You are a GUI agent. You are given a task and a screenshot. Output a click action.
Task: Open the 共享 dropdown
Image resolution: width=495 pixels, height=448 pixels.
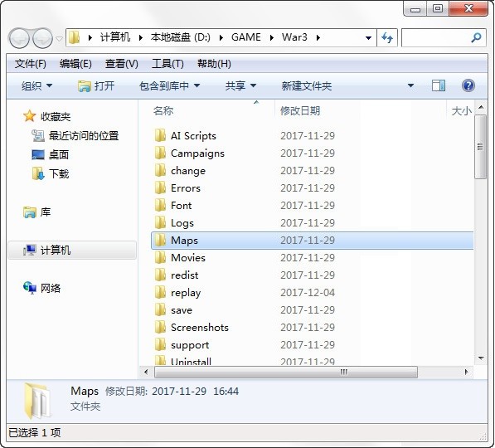240,85
